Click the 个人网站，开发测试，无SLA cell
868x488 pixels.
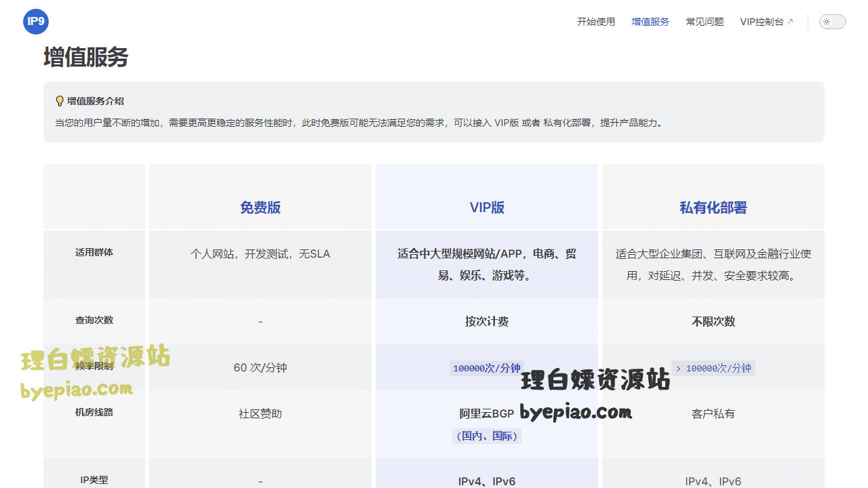tap(260, 253)
